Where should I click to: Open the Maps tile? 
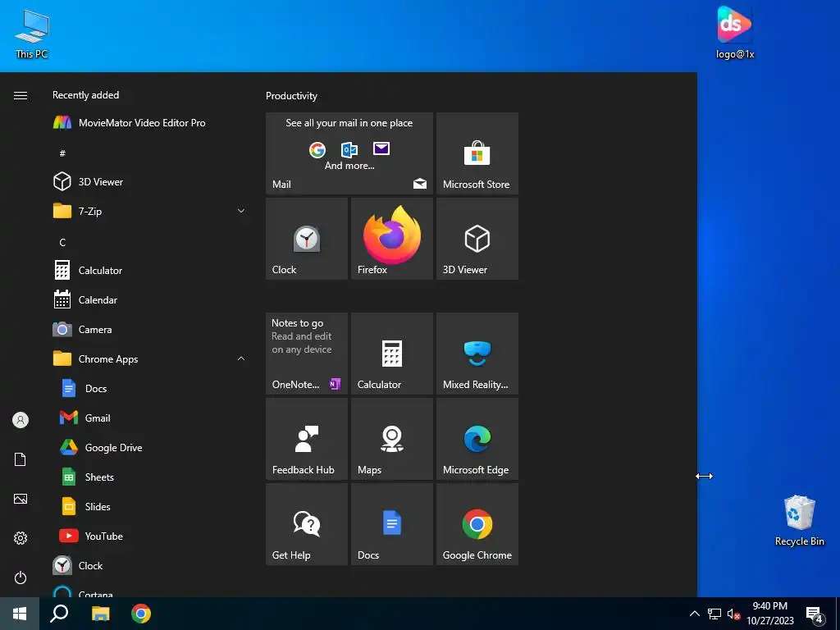[392, 439]
